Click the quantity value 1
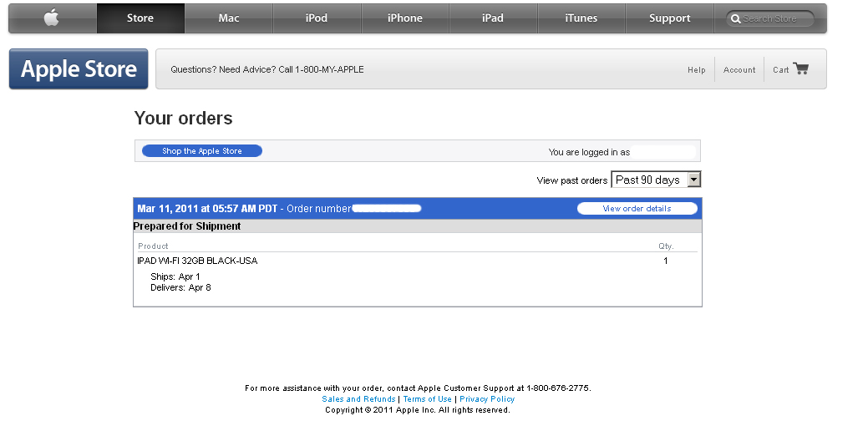Screen dimensions: 868x436 665,261
